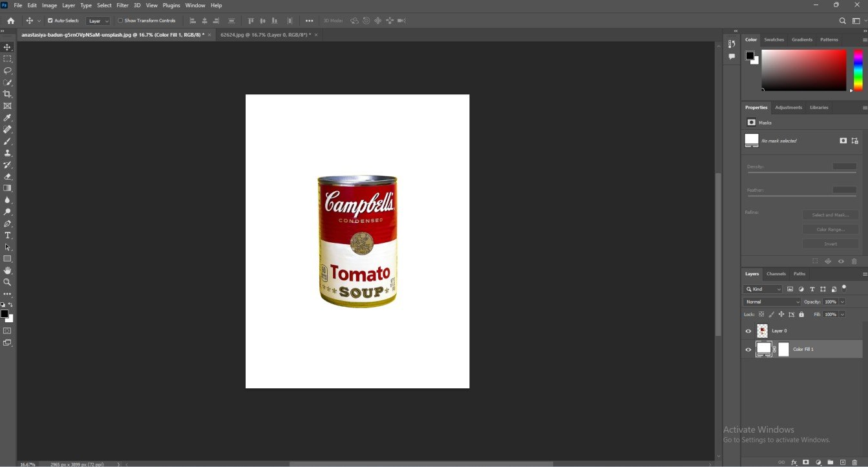Select the Blur tool
This screenshot has width=868, height=467.
(x=8, y=200)
